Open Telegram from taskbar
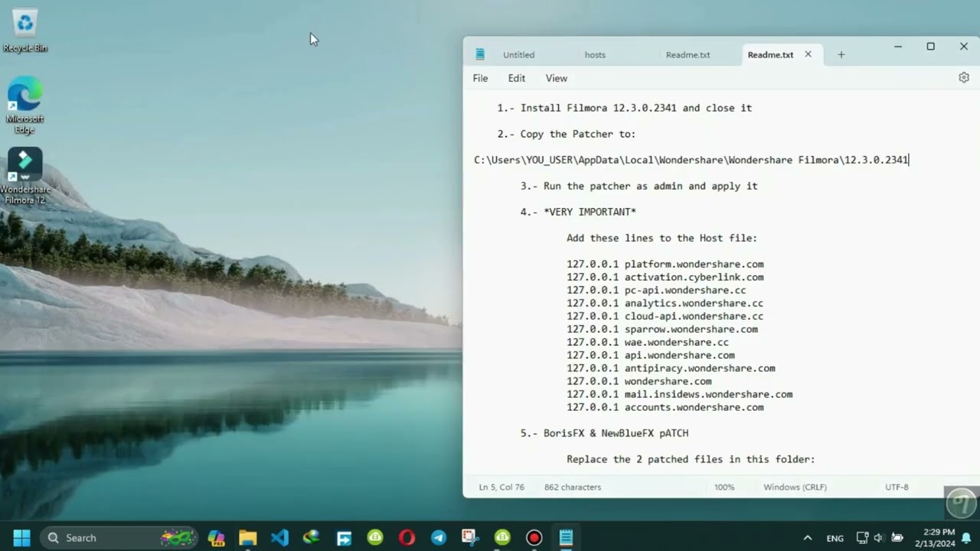This screenshot has height=551, width=980. click(x=439, y=538)
